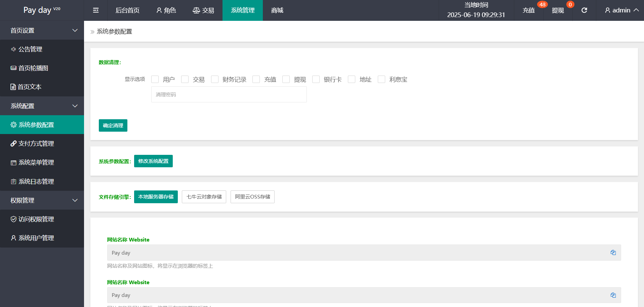Click the breadcrumb double-arrow icon

[92, 32]
